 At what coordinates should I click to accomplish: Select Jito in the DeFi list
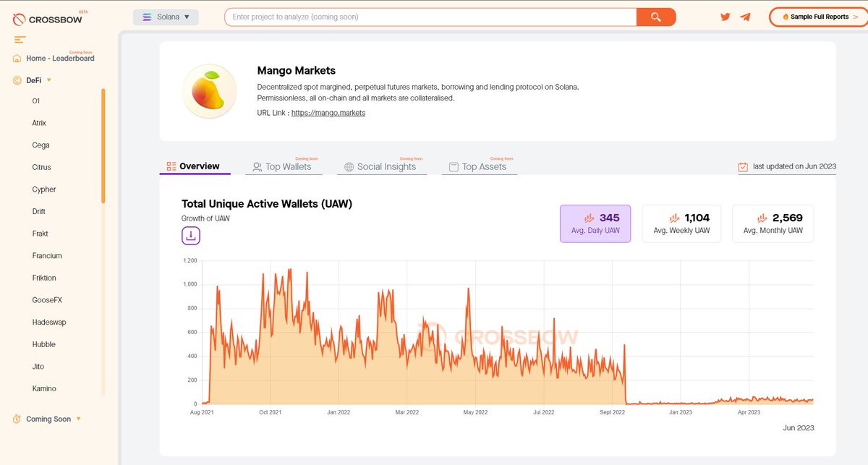coord(38,367)
